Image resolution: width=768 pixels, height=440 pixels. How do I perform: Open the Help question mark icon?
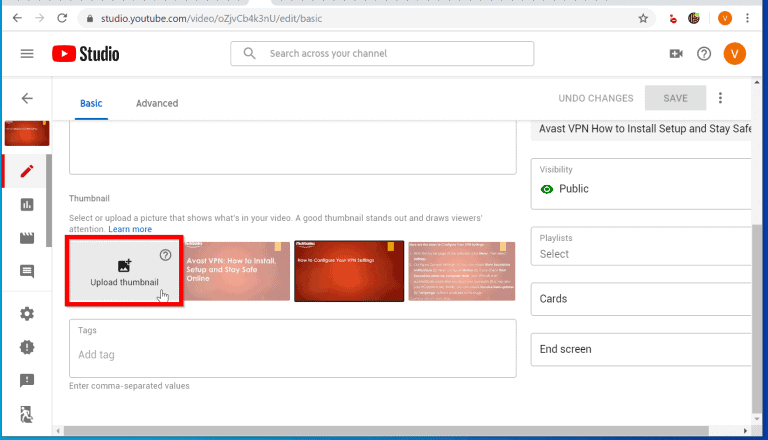(704, 53)
